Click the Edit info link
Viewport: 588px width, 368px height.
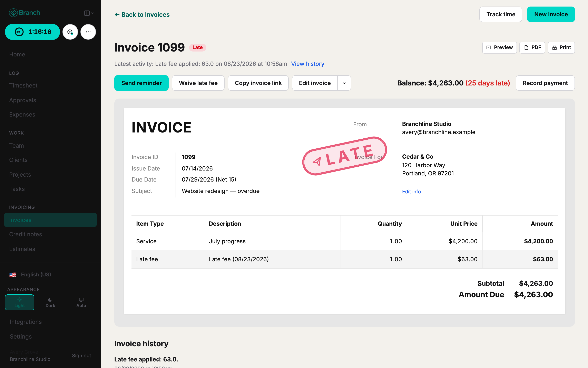pos(411,192)
